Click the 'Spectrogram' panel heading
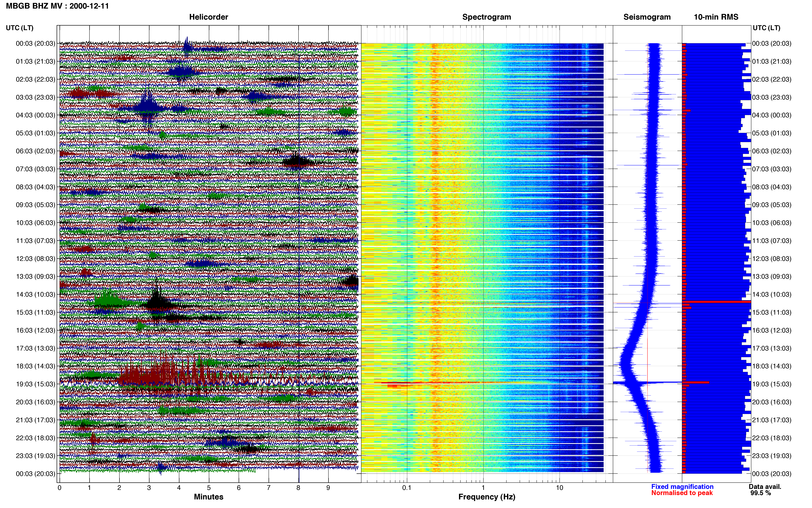This screenshot has height=508, width=812. tap(487, 17)
